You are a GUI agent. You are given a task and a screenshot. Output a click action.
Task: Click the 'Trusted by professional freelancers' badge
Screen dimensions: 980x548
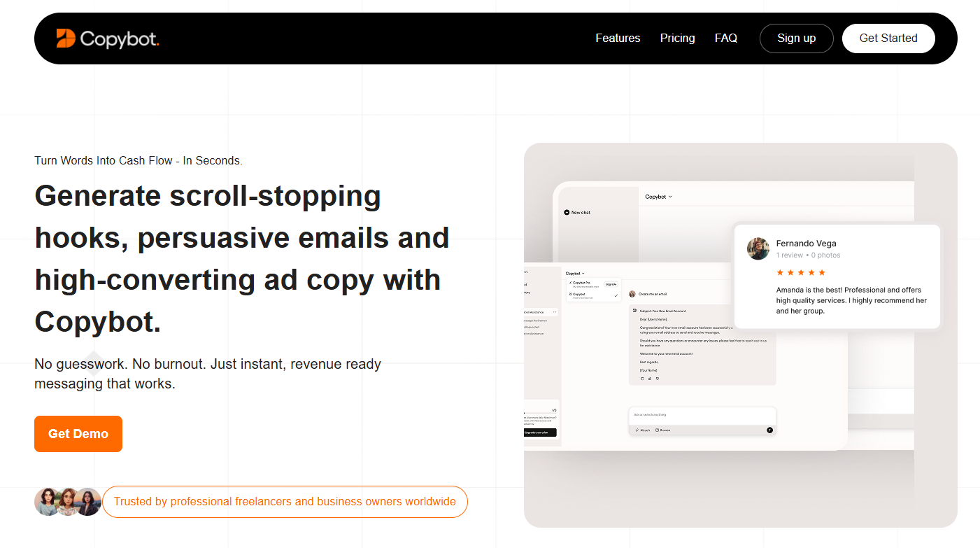point(285,502)
